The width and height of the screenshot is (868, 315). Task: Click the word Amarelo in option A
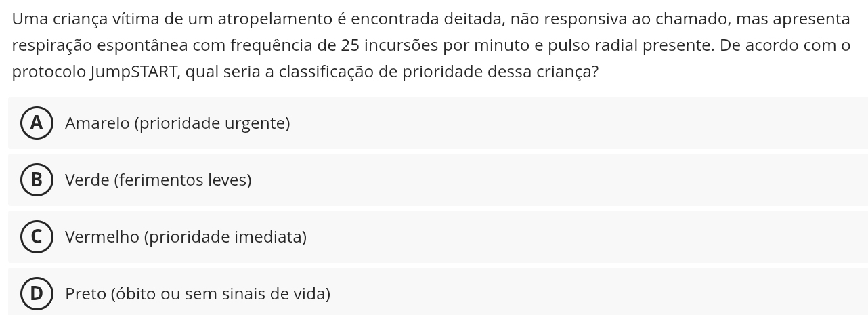coord(97,123)
